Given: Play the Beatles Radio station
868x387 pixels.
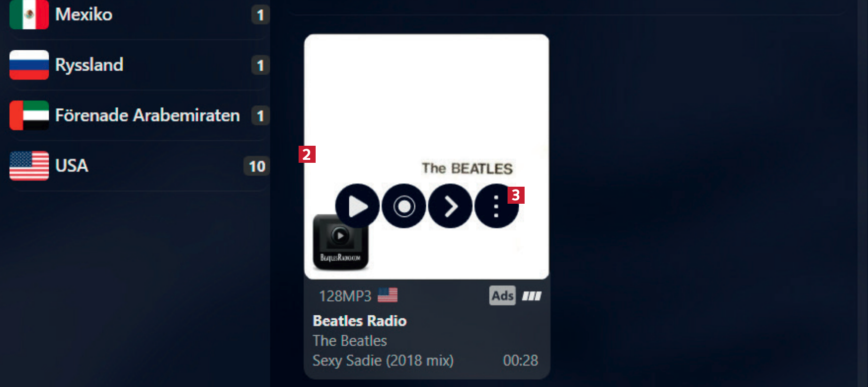Looking at the screenshot, I should click(357, 206).
